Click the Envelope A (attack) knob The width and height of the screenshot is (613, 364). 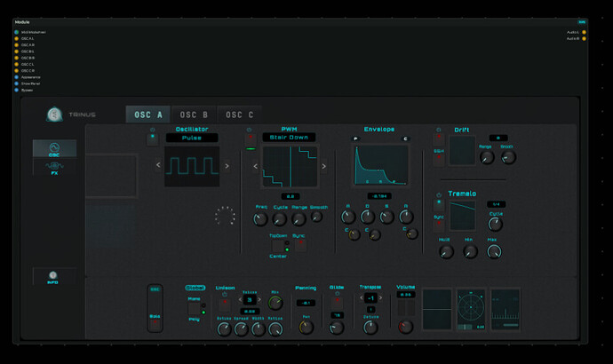tap(348, 217)
